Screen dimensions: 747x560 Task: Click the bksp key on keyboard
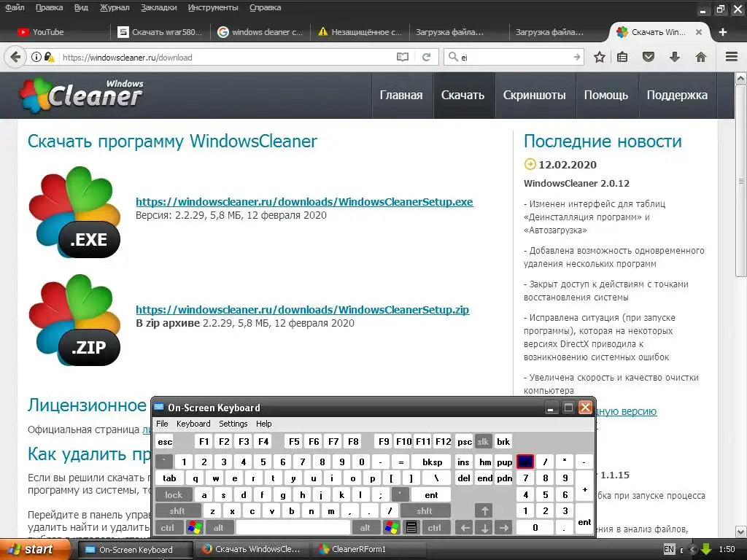(433, 462)
